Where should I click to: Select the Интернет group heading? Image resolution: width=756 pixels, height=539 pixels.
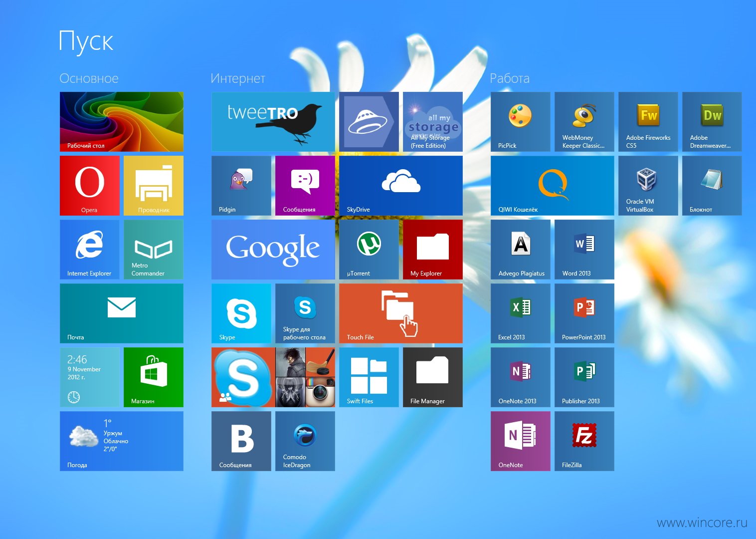click(238, 78)
